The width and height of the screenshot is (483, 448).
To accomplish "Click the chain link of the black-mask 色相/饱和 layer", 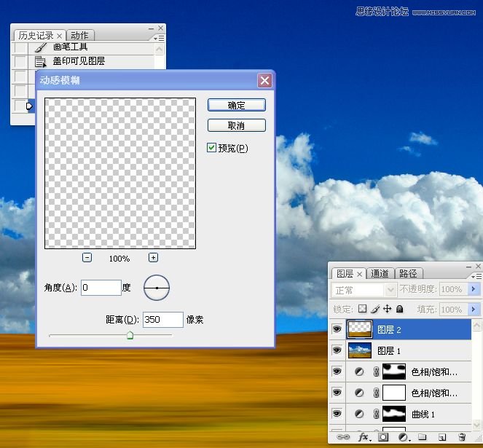I will point(376,372).
